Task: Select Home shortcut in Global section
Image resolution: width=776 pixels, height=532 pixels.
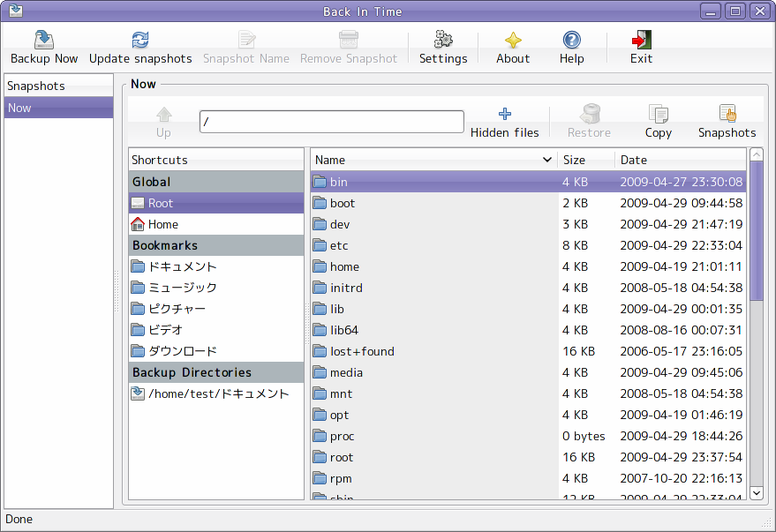Action: click(x=216, y=224)
